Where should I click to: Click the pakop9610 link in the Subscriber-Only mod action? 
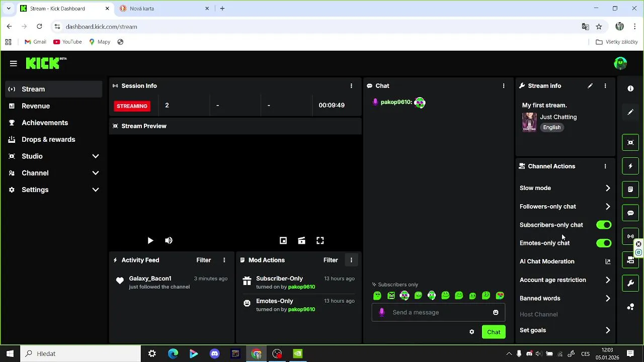(301, 287)
